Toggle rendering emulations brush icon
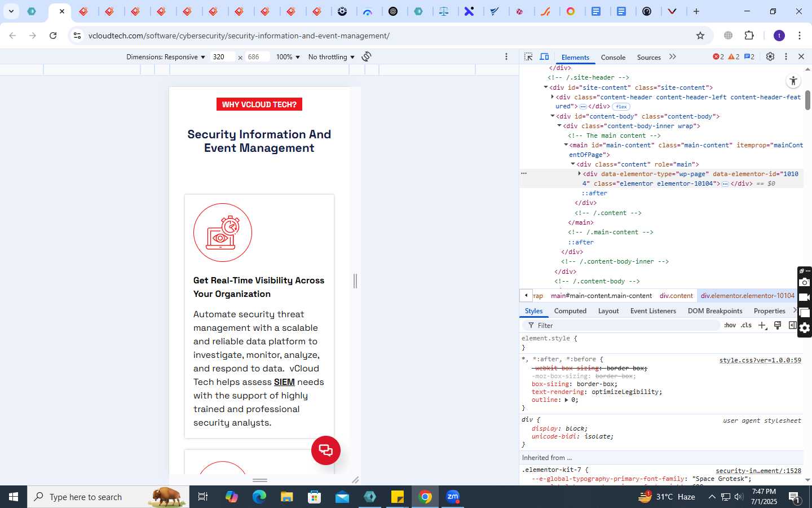Viewport: 812px width, 508px height. point(778,325)
